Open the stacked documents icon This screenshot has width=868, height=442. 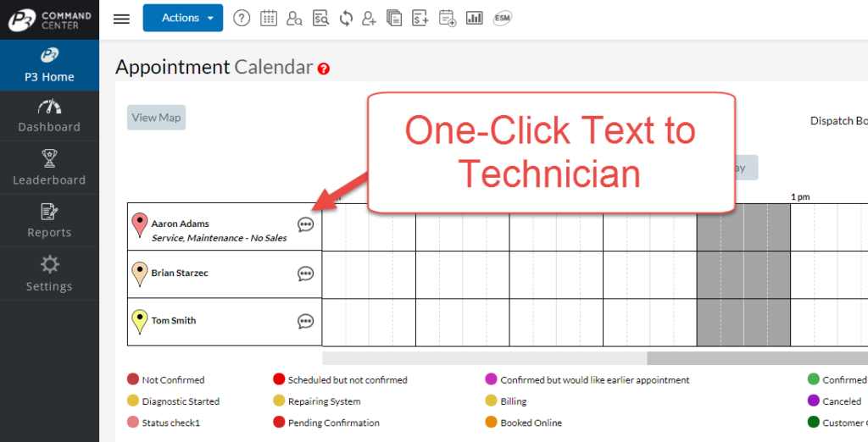point(394,19)
